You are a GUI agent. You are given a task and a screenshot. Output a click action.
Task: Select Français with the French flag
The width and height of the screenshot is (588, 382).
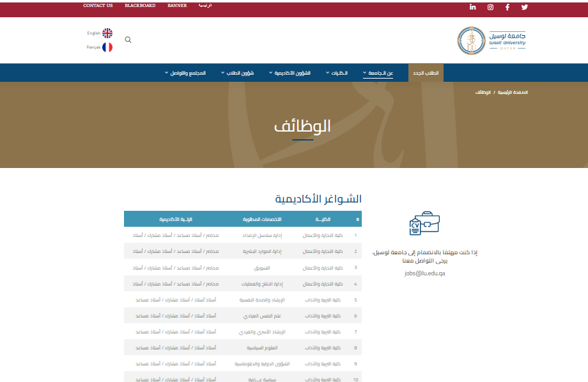coord(107,47)
